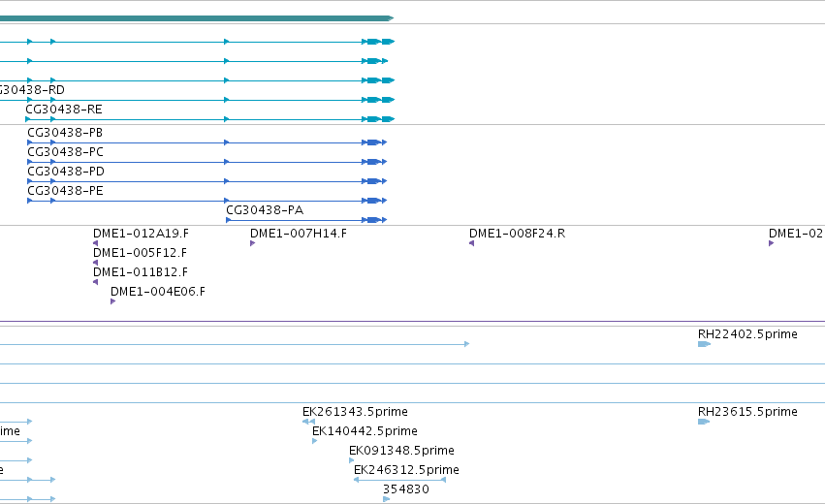Select the EK246312.5prime span line glyph
The height and width of the screenshot is (504, 825).
coord(399,480)
